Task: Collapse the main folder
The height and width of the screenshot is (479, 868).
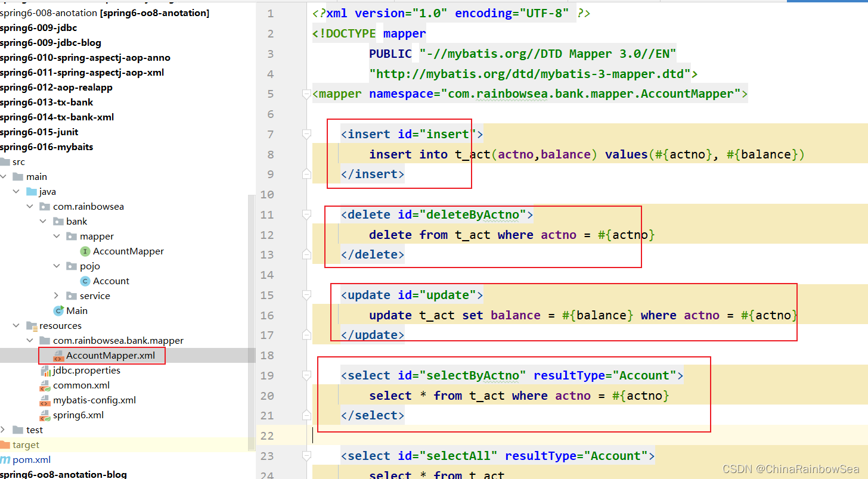Action: [x=3, y=177]
